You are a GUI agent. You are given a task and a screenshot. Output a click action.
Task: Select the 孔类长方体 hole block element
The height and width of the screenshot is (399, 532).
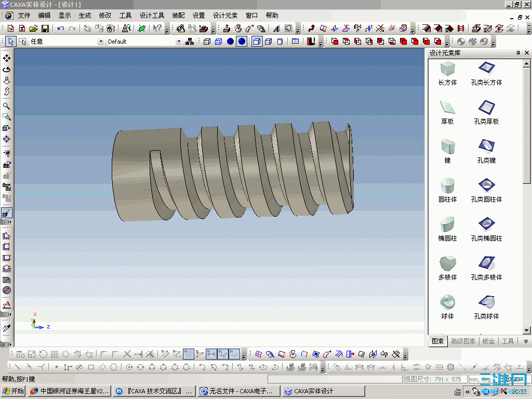(486, 74)
